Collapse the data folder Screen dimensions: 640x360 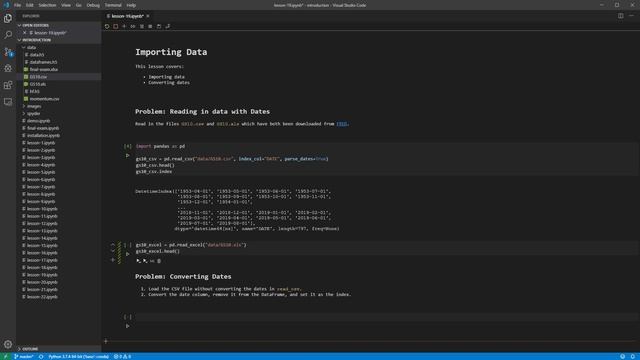[58, 47]
